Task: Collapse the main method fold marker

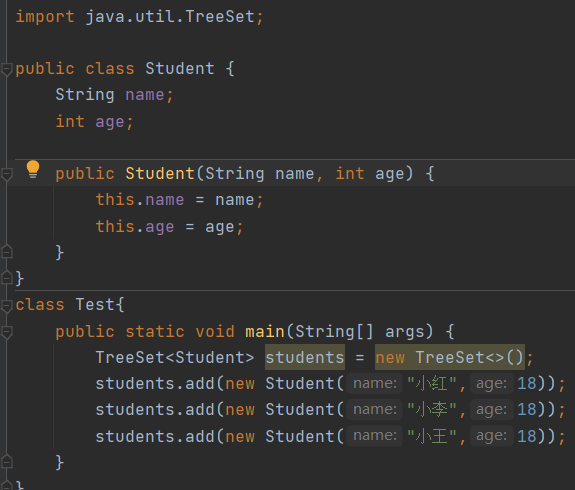Action: click(x=7, y=332)
